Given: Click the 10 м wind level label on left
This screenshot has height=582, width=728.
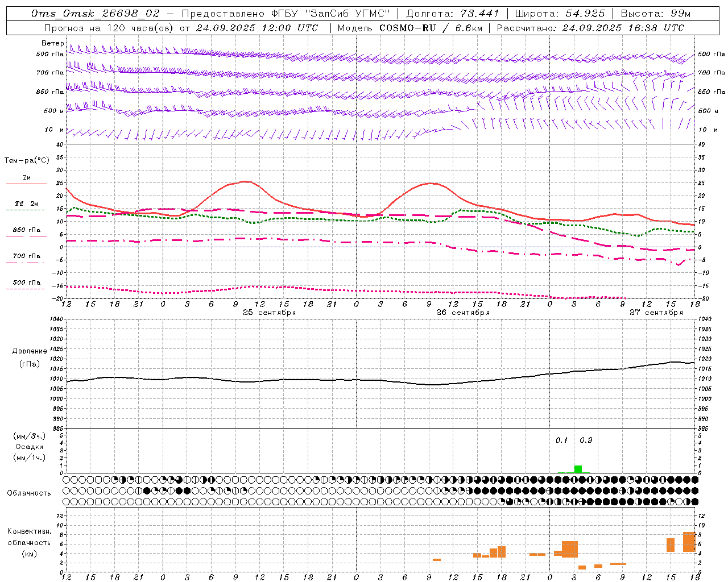Looking at the screenshot, I should (x=55, y=130).
